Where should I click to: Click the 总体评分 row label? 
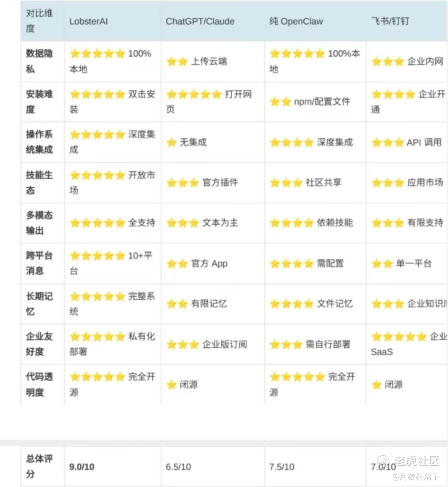pyautogui.click(x=39, y=466)
